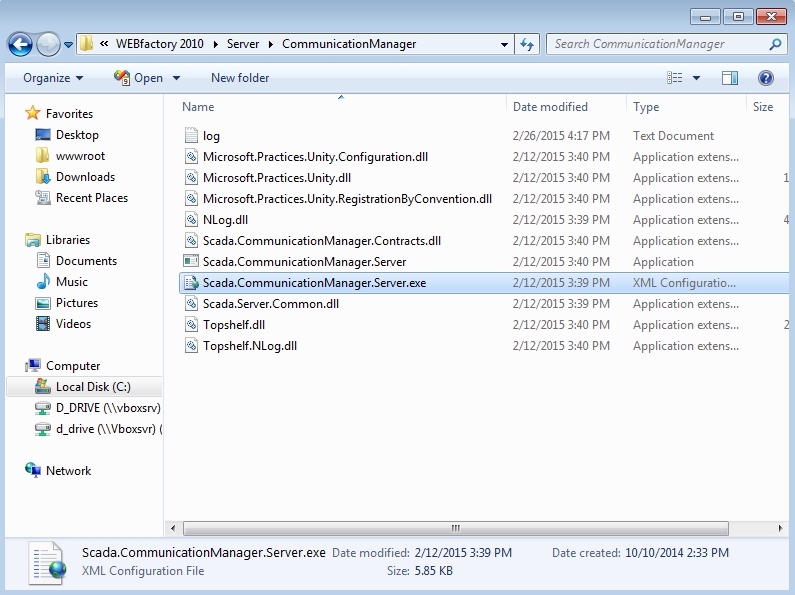Click the horizontal scrollbar thumb
795x595 pixels.
point(456,529)
